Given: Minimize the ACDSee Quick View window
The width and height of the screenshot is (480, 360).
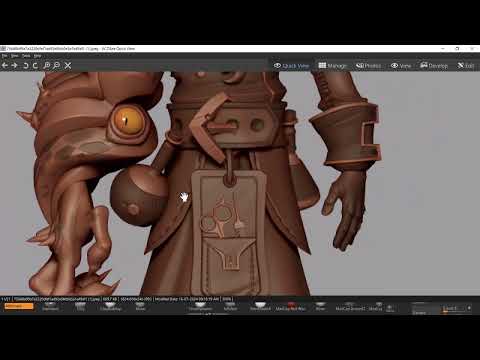Looking at the screenshot, I should tap(443, 49).
